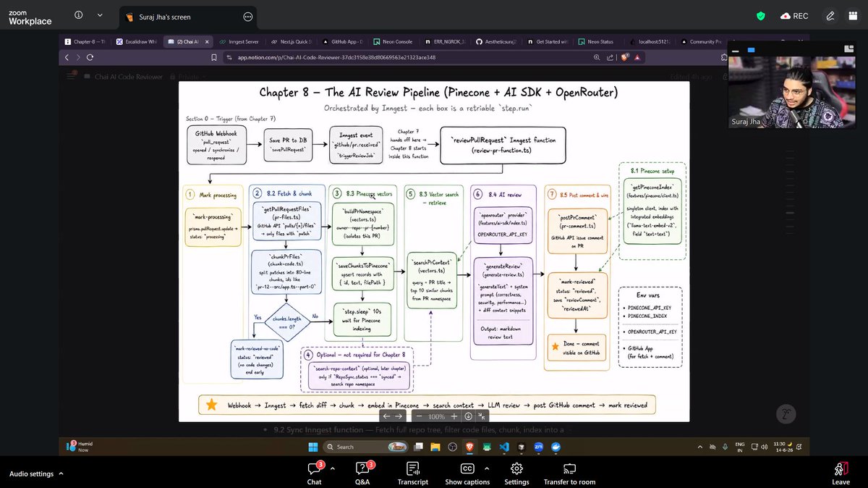
Task: Reload the Notion page
Action: point(90,57)
